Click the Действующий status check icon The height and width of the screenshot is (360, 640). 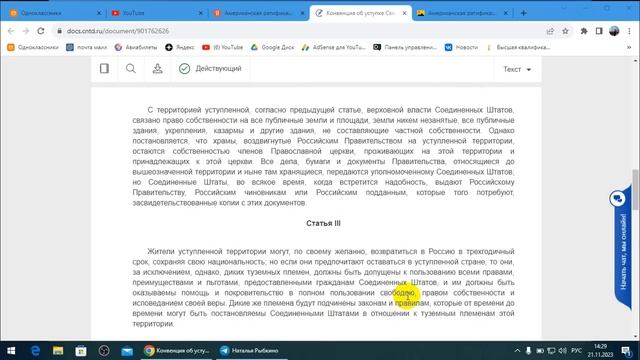point(184,69)
